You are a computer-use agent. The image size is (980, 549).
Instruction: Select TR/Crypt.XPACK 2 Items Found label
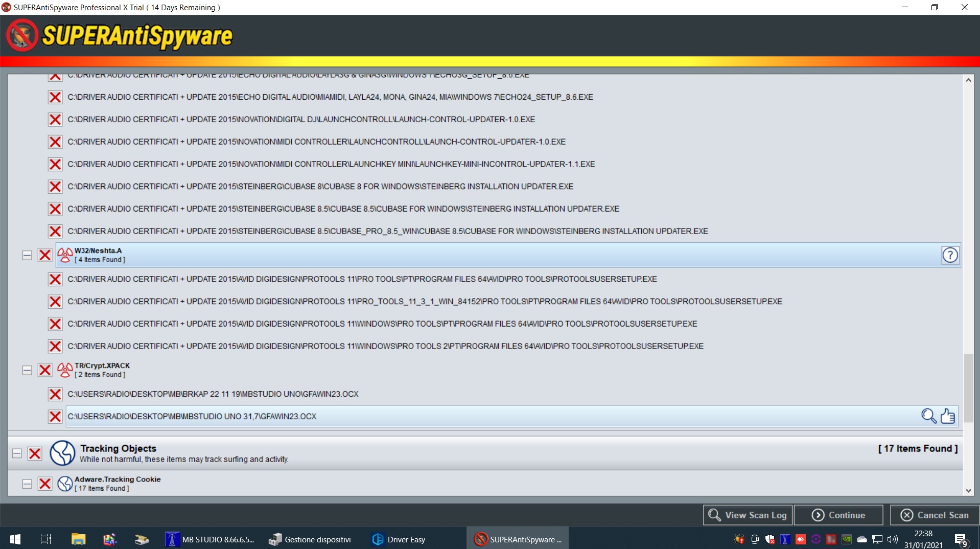(102, 370)
